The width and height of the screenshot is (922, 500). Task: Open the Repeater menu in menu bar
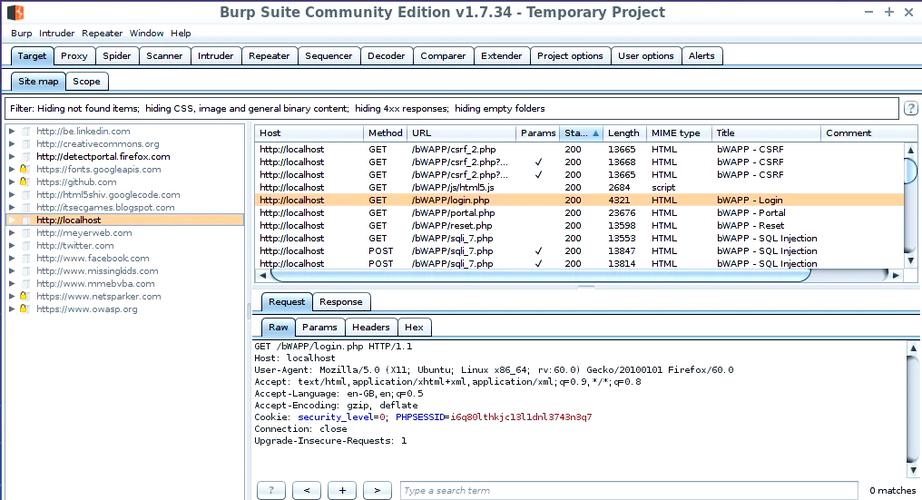point(102,33)
